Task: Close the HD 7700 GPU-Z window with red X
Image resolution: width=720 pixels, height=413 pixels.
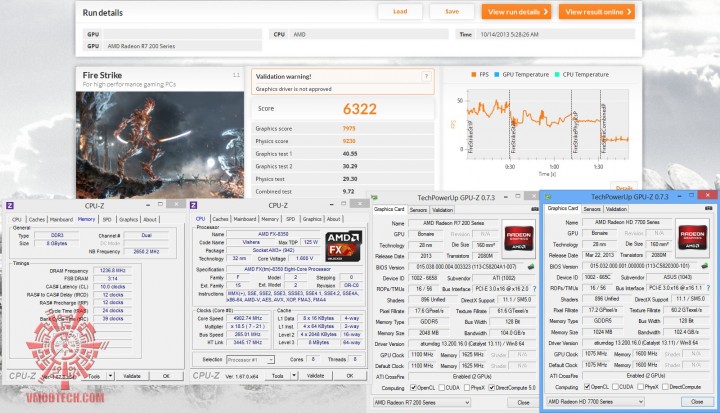Action: click(707, 195)
